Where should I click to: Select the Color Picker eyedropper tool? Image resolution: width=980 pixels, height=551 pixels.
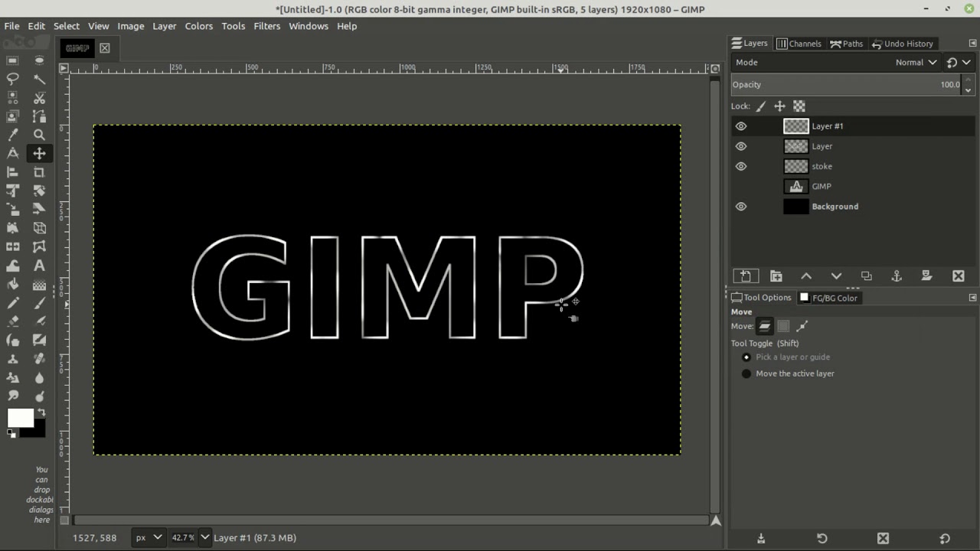click(13, 135)
